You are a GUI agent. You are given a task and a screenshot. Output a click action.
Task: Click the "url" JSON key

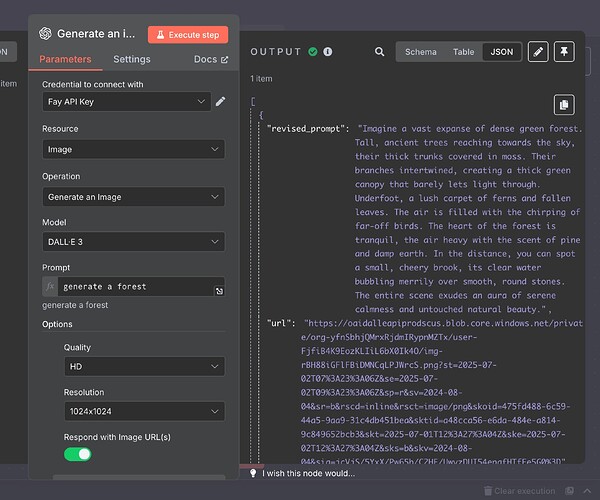pyautogui.click(x=281, y=323)
